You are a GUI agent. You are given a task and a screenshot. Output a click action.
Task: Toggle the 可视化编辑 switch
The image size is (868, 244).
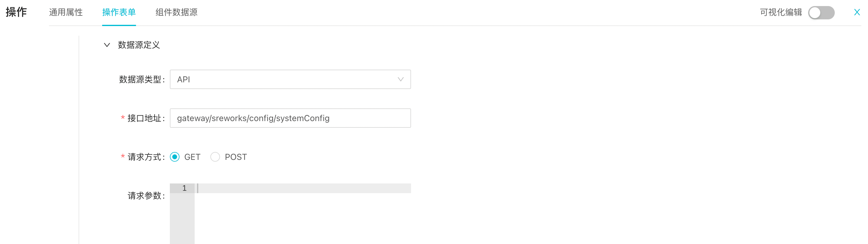click(x=821, y=13)
